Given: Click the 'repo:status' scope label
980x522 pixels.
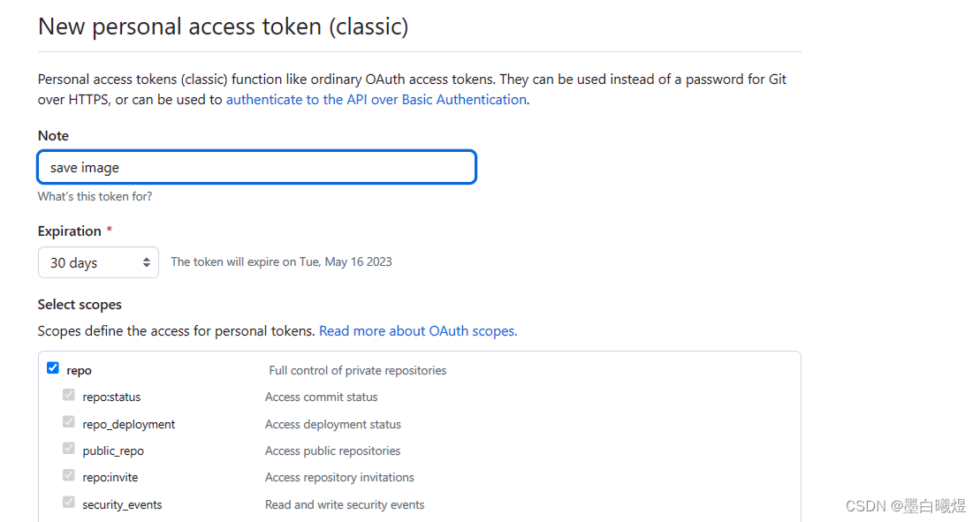Looking at the screenshot, I should click(x=111, y=397).
